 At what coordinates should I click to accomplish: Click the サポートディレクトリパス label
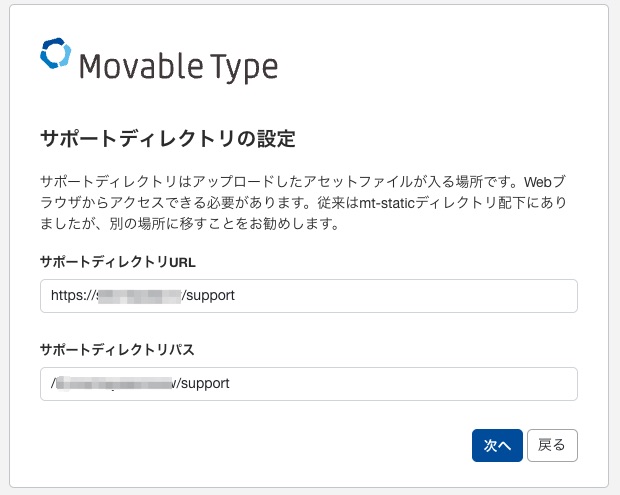click(x=116, y=350)
